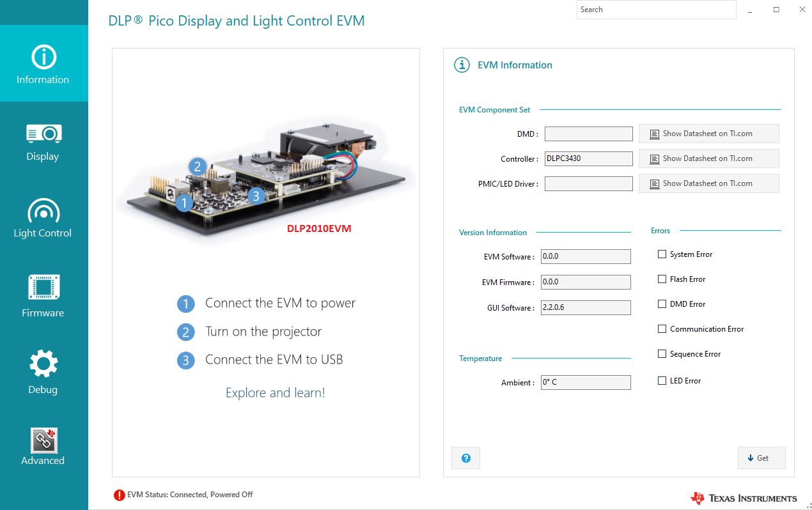The width and height of the screenshot is (812, 510).
Task: Show Controller datasheet on TI.com
Action: (x=708, y=158)
